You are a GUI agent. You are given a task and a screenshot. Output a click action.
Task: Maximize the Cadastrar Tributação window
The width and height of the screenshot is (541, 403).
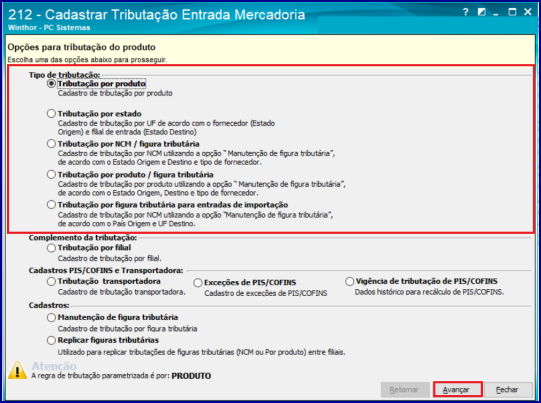coord(512,12)
